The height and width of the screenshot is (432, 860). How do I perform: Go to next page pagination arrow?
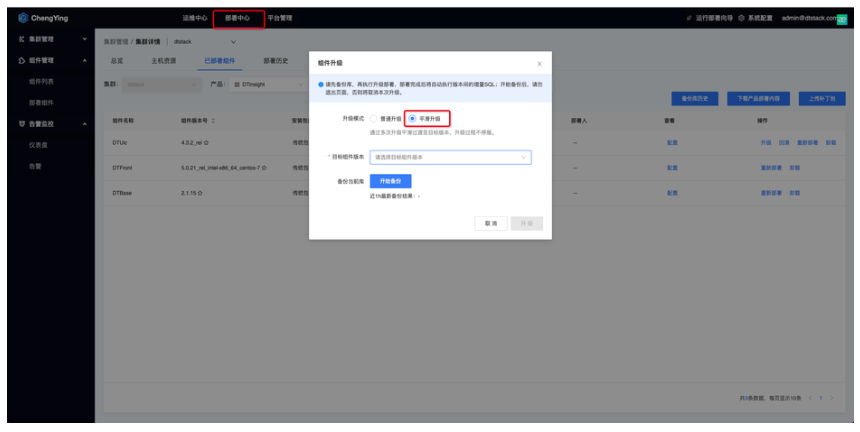(x=831, y=398)
